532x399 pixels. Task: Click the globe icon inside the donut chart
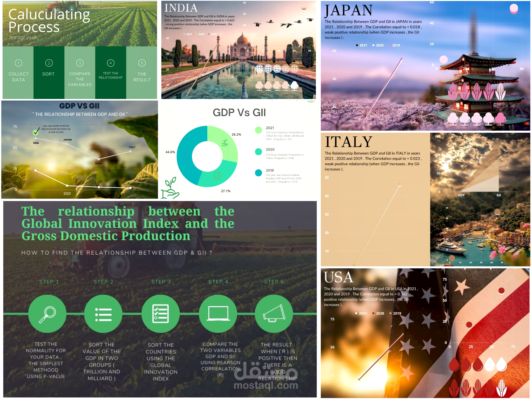click(x=217, y=176)
